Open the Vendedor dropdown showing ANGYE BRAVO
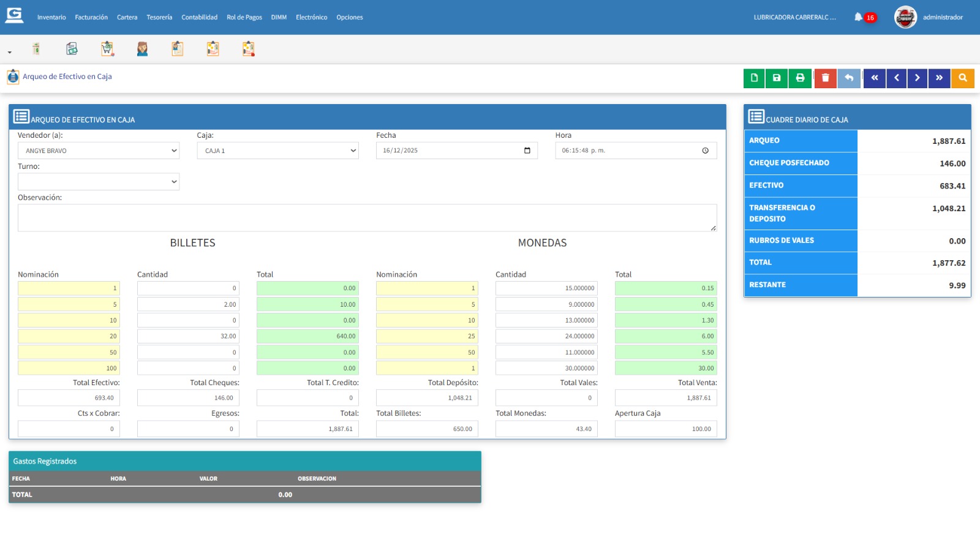980x551 pixels. [99, 151]
